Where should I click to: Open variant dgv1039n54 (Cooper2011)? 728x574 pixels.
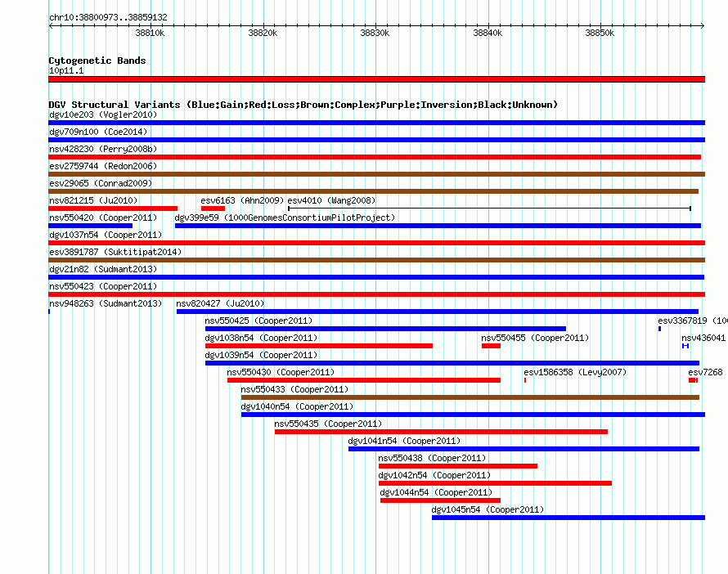pos(261,355)
